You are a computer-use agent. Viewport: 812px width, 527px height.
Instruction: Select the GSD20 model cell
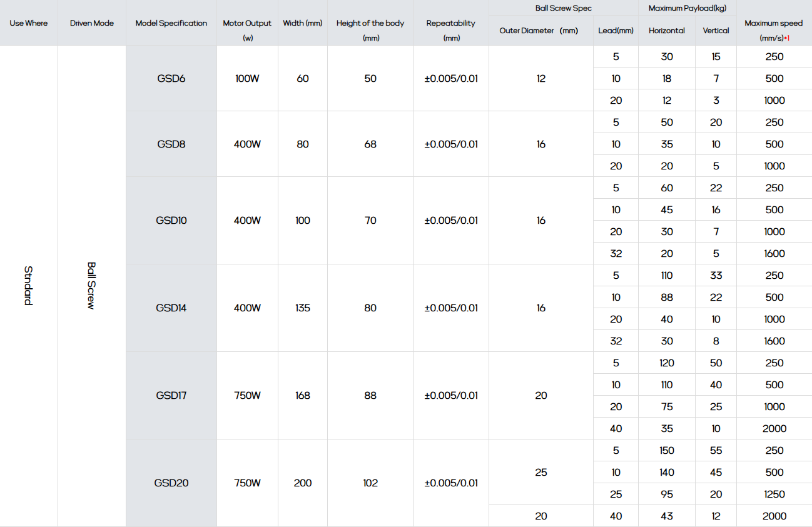171,483
